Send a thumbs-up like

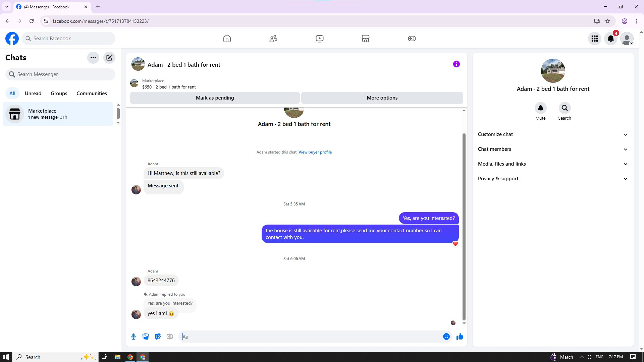coord(460,337)
